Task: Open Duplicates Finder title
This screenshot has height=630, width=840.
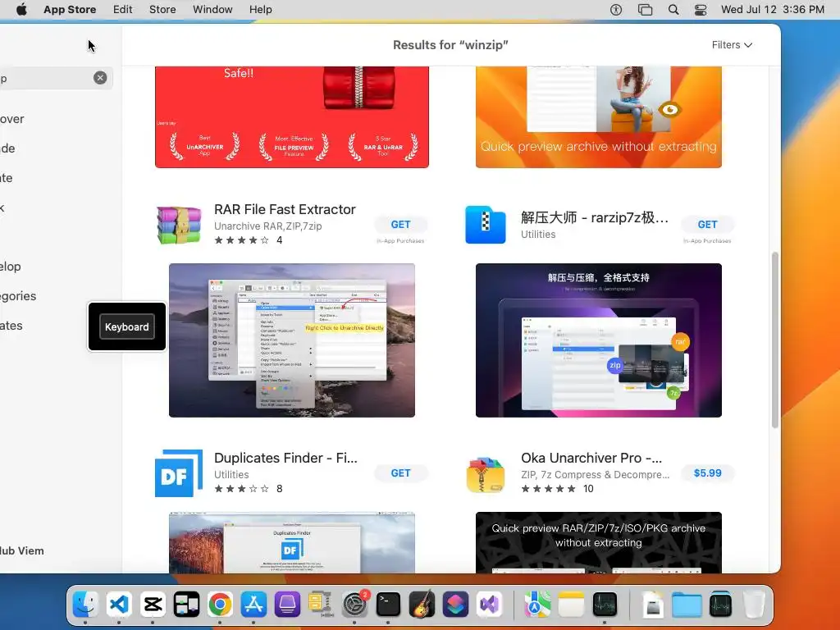Action: [285, 458]
